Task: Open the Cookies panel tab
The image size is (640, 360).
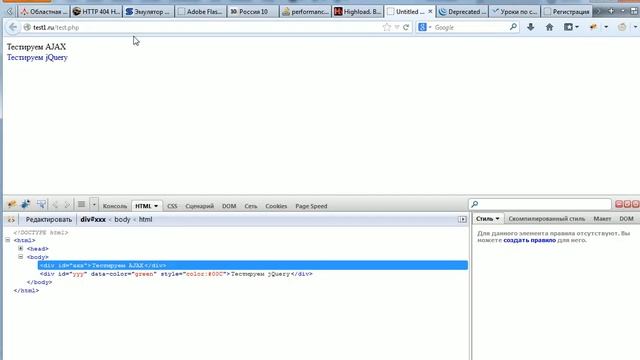Action: (276, 206)
